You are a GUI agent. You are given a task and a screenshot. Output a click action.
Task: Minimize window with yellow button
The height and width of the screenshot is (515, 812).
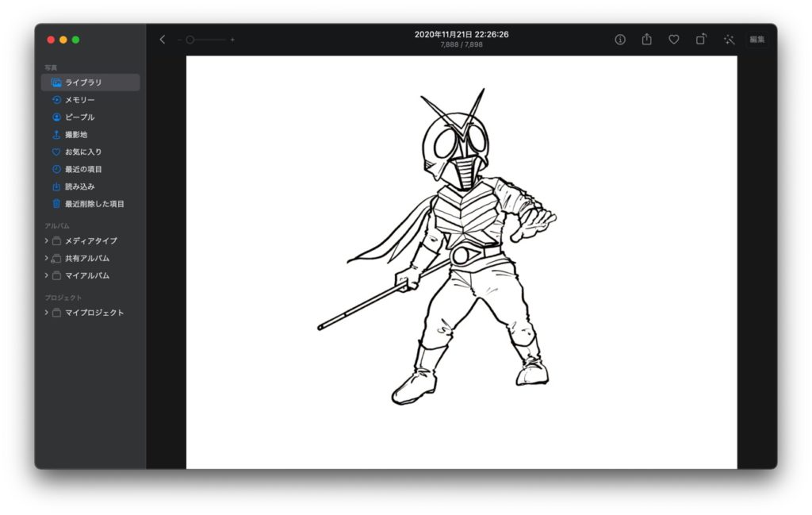pos(63,40)
